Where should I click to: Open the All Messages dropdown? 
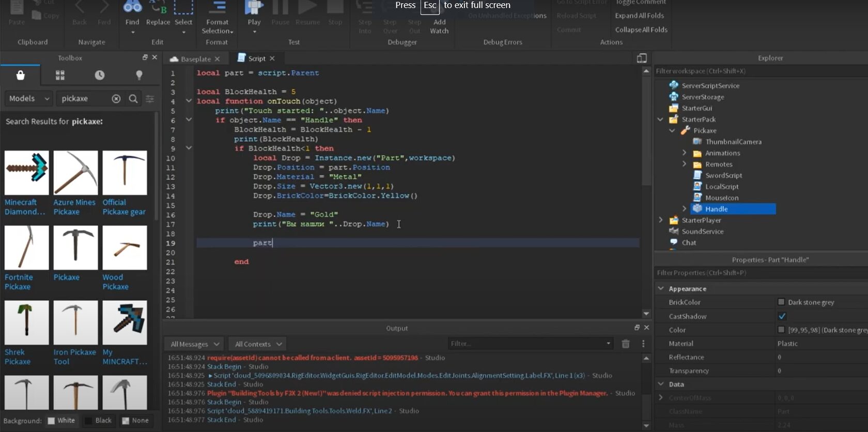pyautogui.click(x=194, y=344)
